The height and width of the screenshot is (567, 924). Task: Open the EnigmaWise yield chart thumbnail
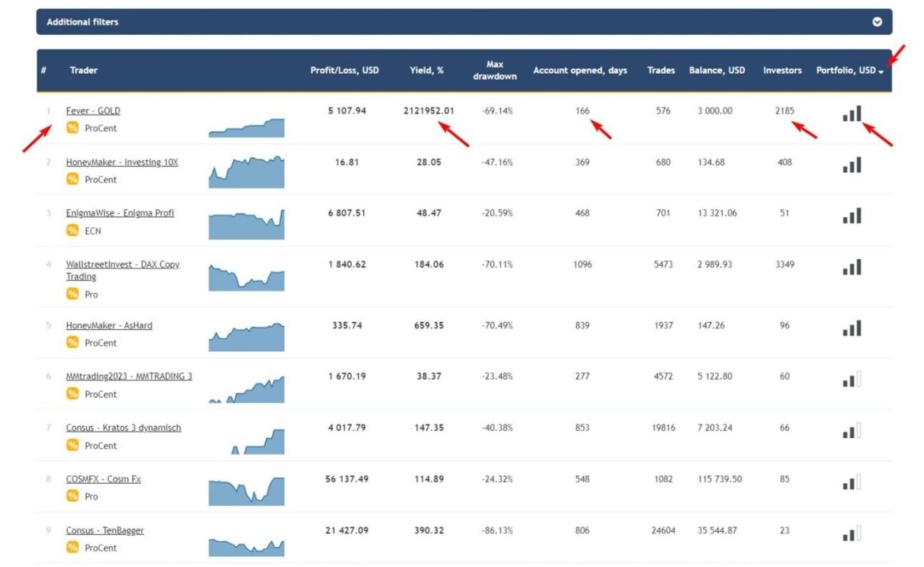pyautogui.click(x=246, y=224)
